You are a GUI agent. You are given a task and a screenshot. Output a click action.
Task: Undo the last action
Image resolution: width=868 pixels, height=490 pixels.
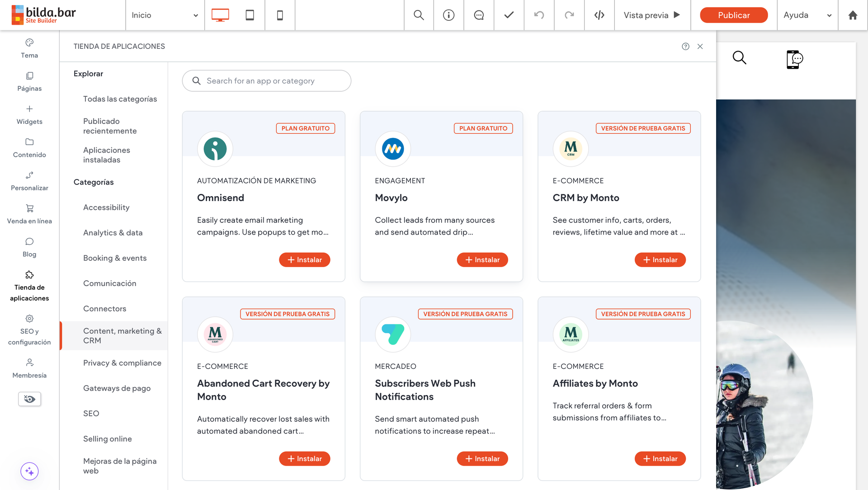pyautogui.click(x=539, y=15)
